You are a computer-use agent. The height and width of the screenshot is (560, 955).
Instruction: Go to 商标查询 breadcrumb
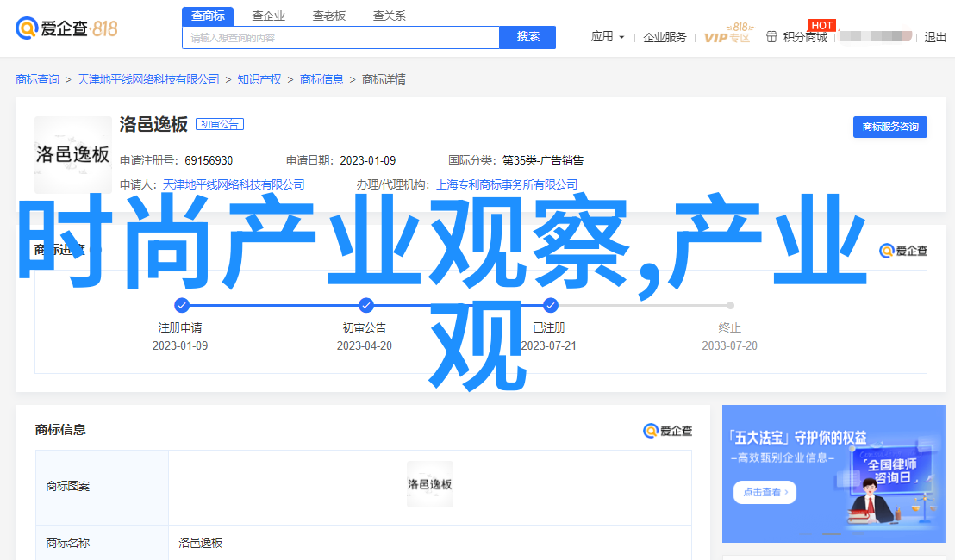[37, 80]
